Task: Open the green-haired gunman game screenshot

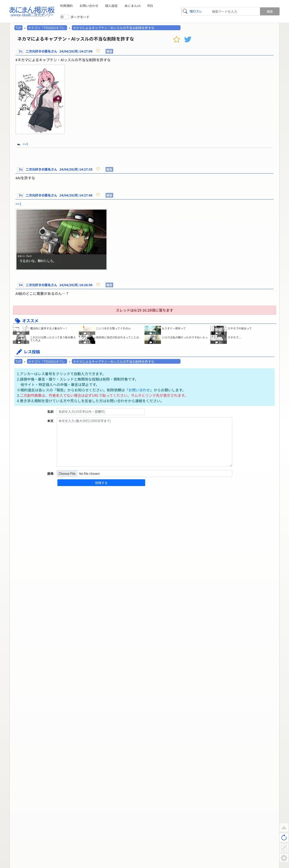Action: pyautogui.click(x=61, y=239)
